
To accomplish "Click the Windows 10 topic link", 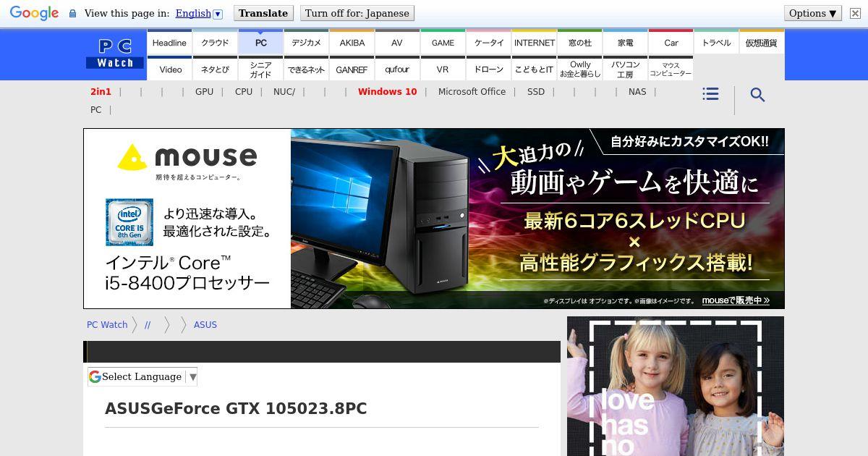I will coord(387,91).
